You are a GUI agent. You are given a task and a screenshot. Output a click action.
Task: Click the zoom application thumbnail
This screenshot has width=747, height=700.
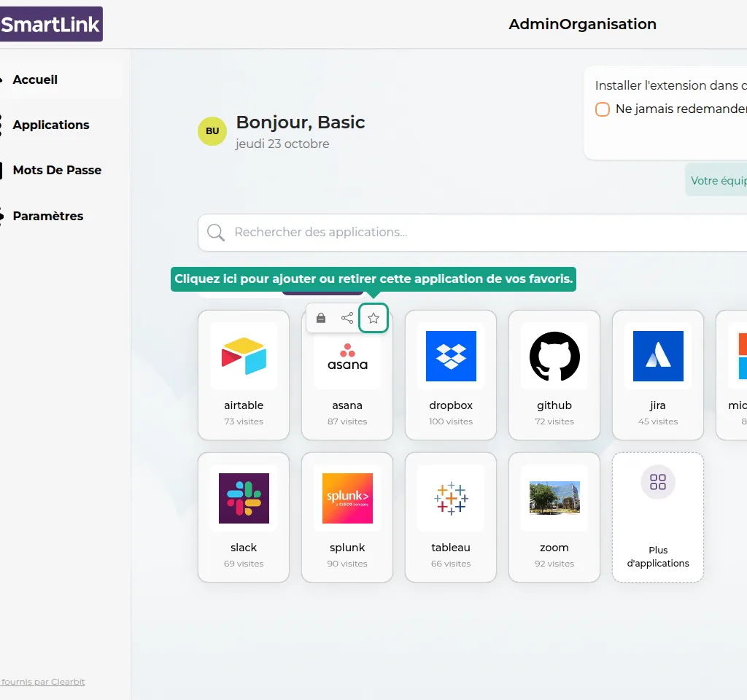pos(554,498)
